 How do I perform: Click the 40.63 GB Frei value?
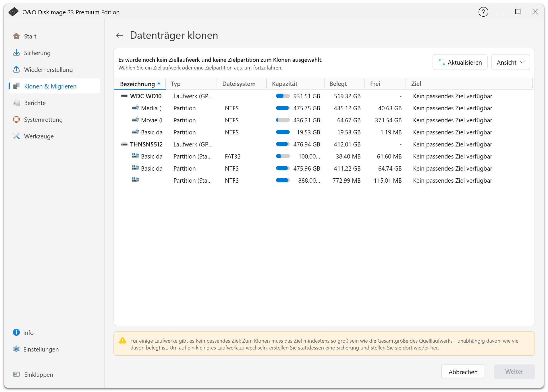(x=390, y=108)
